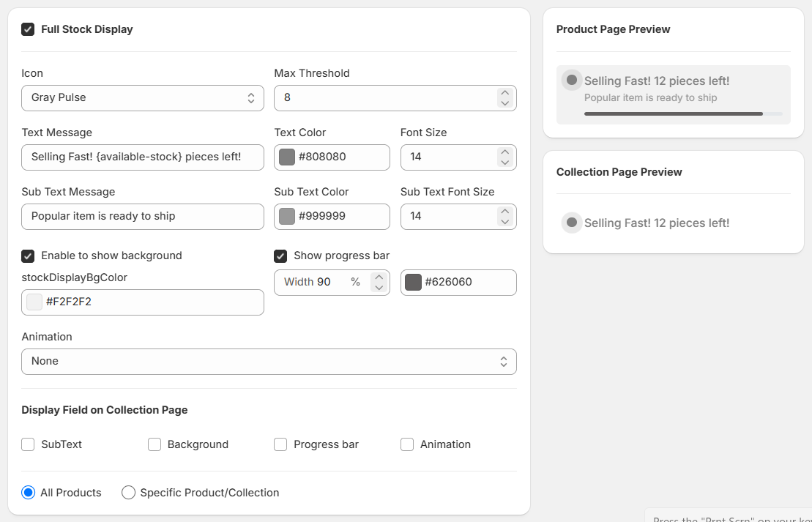Click the progress bar in Product Page Preview
This screenshot has height=522, width=812.
pyautogui.click(x=683, y=113)
